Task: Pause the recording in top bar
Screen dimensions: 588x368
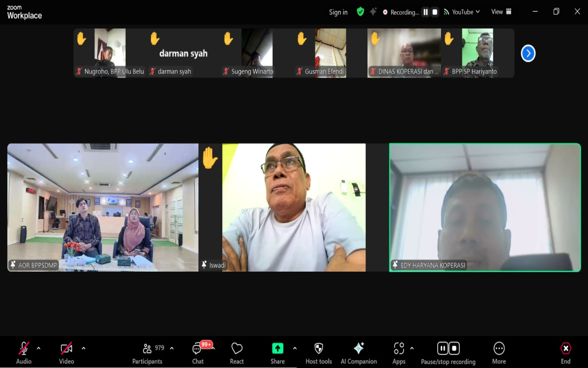Action: click(x=425, y=12)
